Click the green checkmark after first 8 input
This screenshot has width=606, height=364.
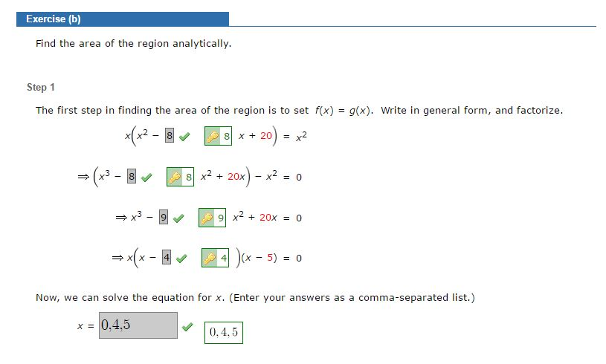(x=184, y=136)
